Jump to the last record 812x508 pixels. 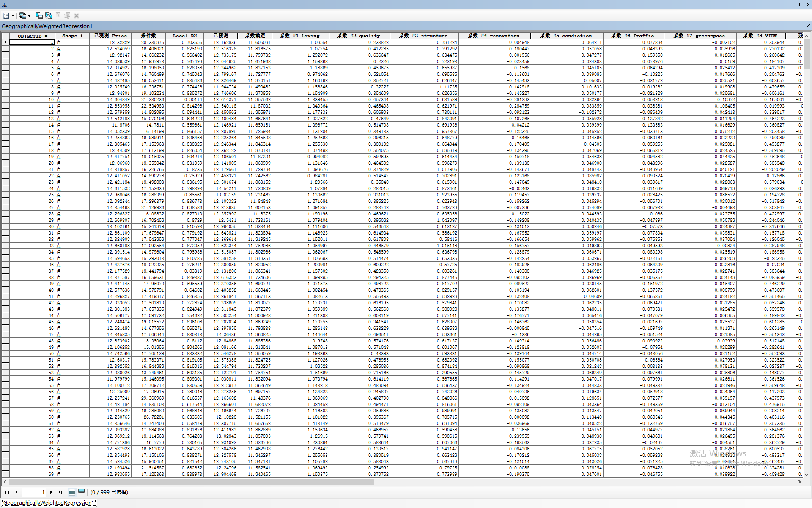(x=60, y=492)
